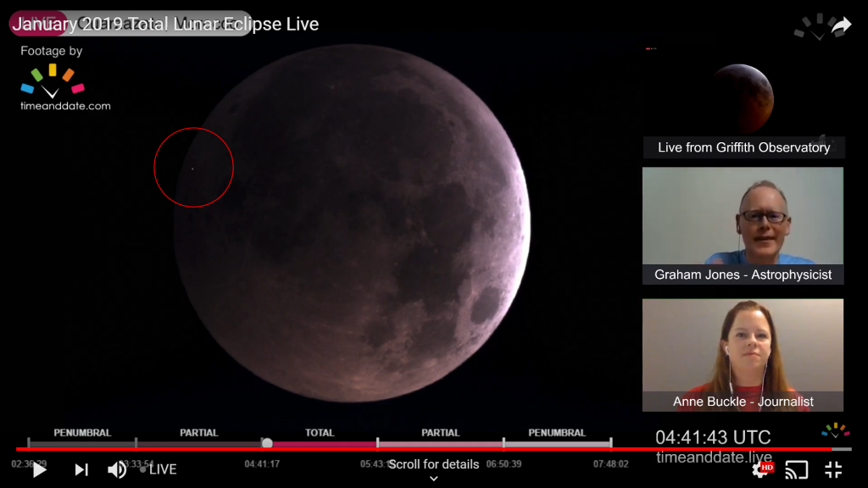868x488 pixels.
Task: Click the timeanddate watermark icon above settings
Action: pyautogui.click(x=835, y=430)
